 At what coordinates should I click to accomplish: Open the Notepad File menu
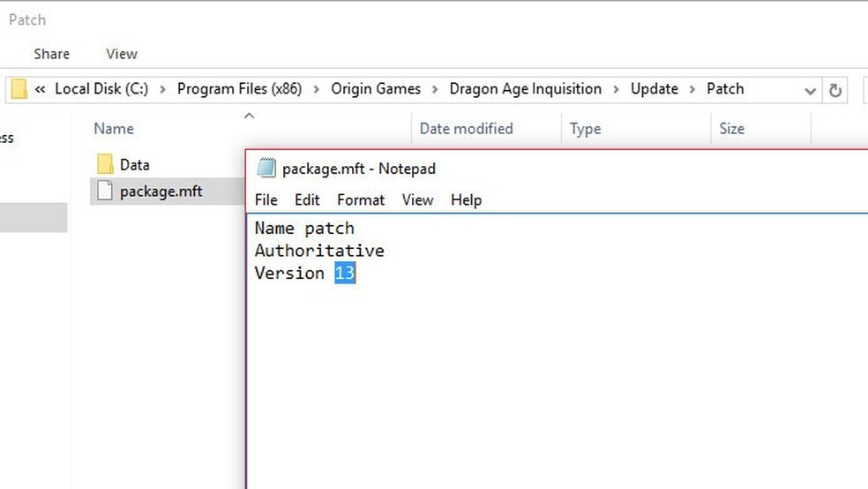(266, 199)
